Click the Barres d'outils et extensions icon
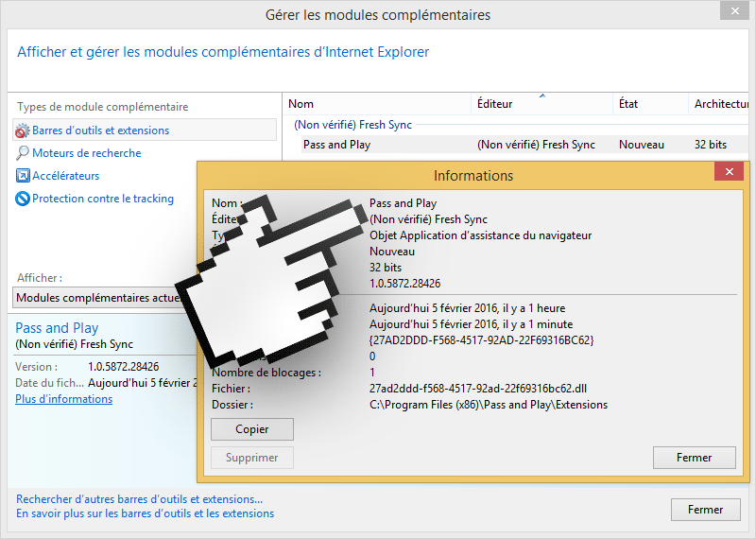The width and height of the screenshot is (756, 539). [x=22, y=130]
